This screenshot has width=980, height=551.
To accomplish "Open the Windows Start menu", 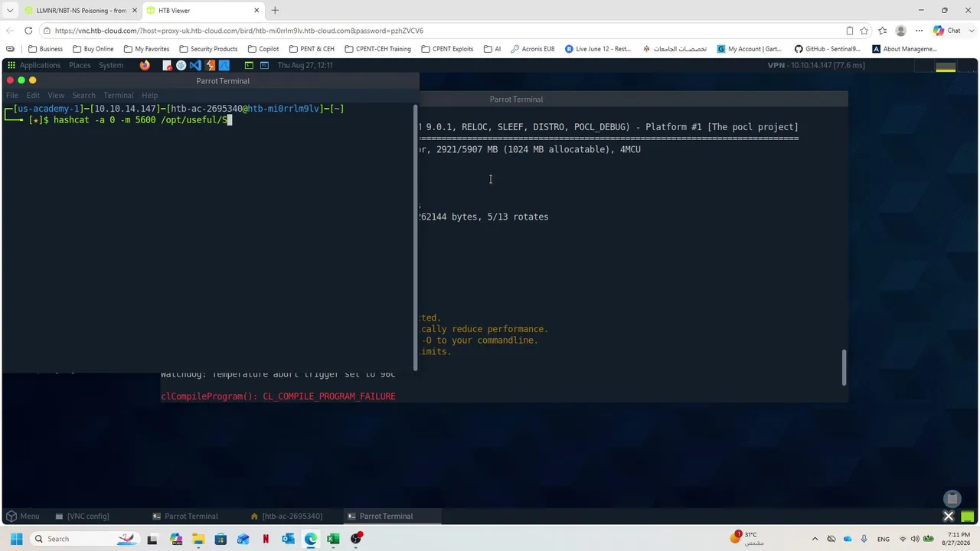I will point(16,539).
